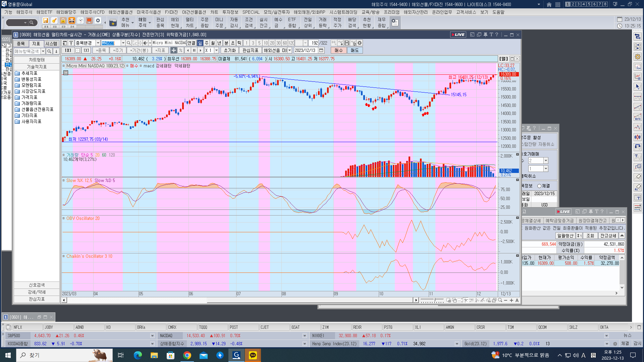
Task: Open the quantity dropdown showing 2
Action: coord(546,161)
